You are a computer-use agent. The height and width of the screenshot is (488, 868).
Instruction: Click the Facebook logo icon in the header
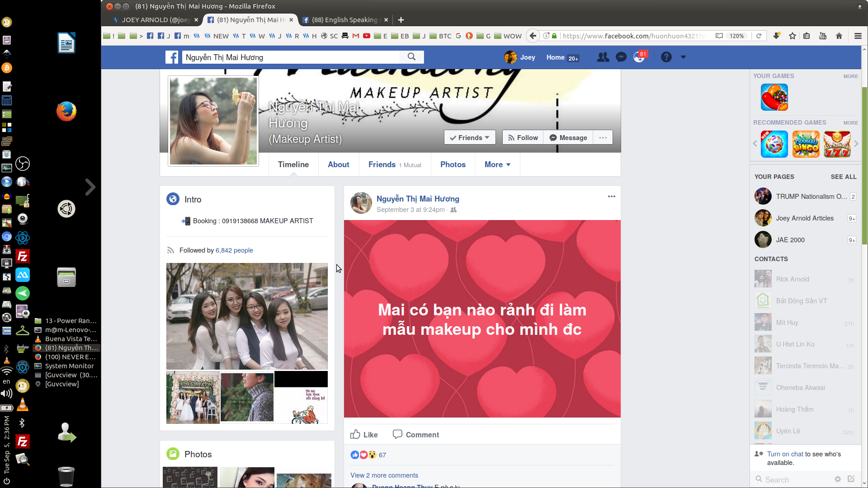coord(172,57)
